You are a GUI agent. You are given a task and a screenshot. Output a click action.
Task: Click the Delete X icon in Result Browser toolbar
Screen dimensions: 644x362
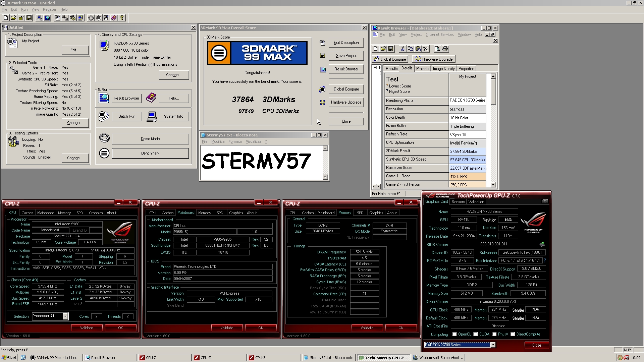tap(426, 49)
